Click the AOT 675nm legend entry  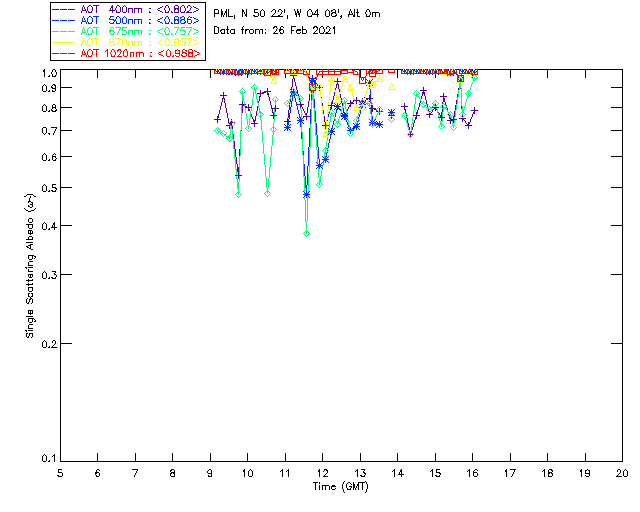[127, 31]
